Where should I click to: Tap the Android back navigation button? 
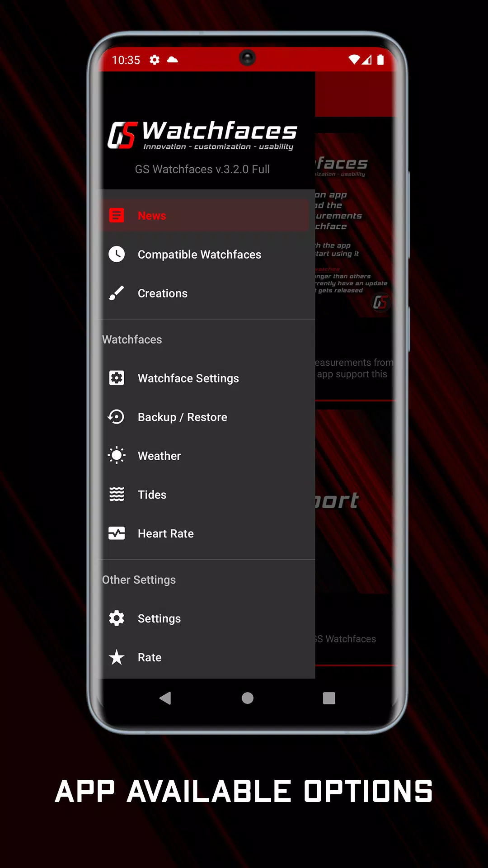click(x=165, y=698)
